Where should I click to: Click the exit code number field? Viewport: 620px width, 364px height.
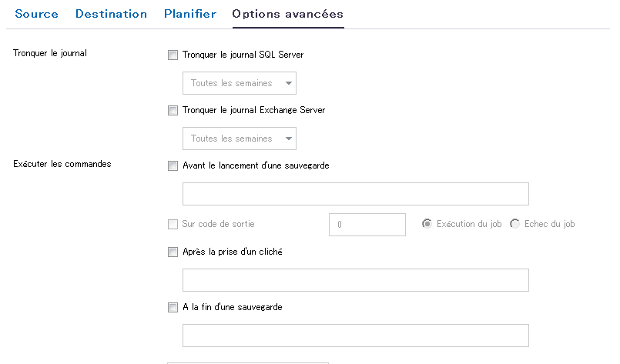click(367, 225)
